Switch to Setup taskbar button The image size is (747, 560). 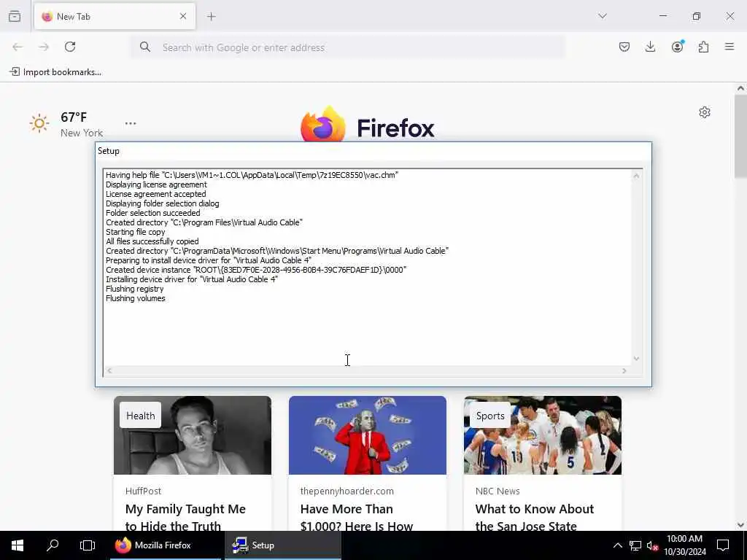click(282, 545)
